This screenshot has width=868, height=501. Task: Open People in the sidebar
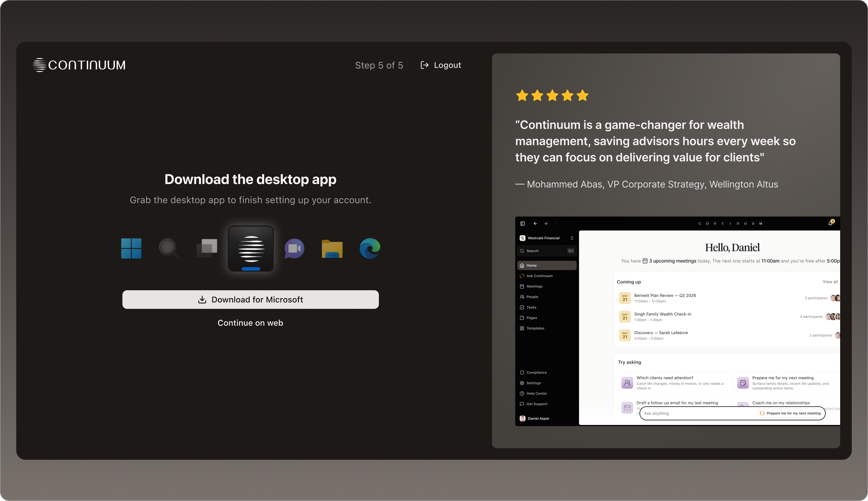tap(547, 297)
